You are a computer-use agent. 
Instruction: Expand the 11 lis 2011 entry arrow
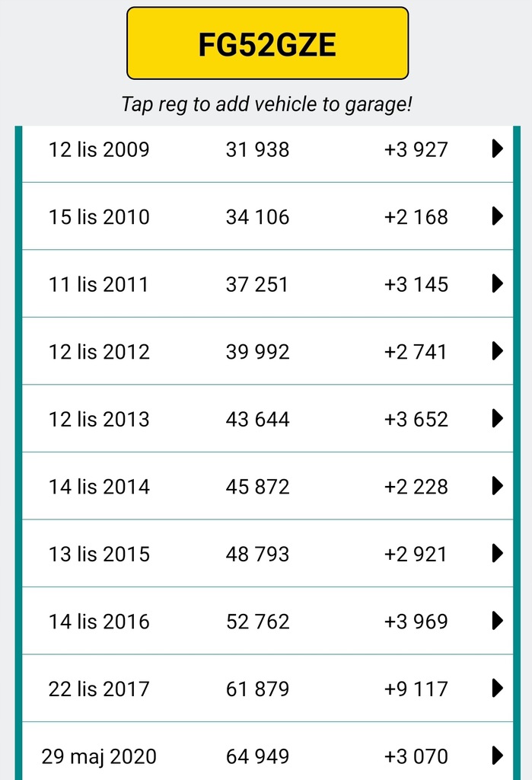498,284
